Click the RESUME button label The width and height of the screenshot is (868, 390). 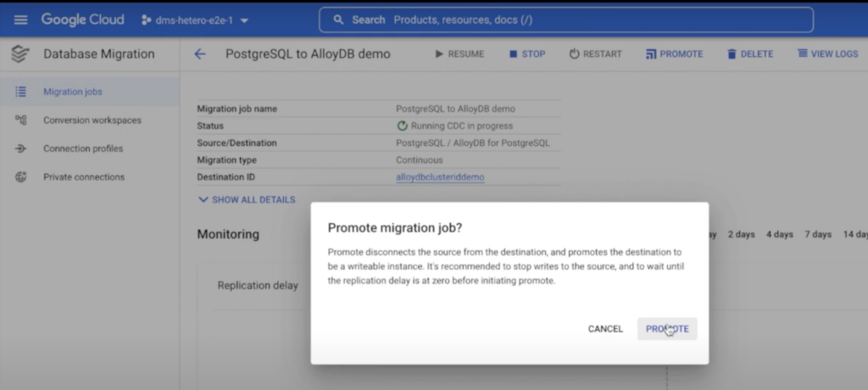pos(466,54)
